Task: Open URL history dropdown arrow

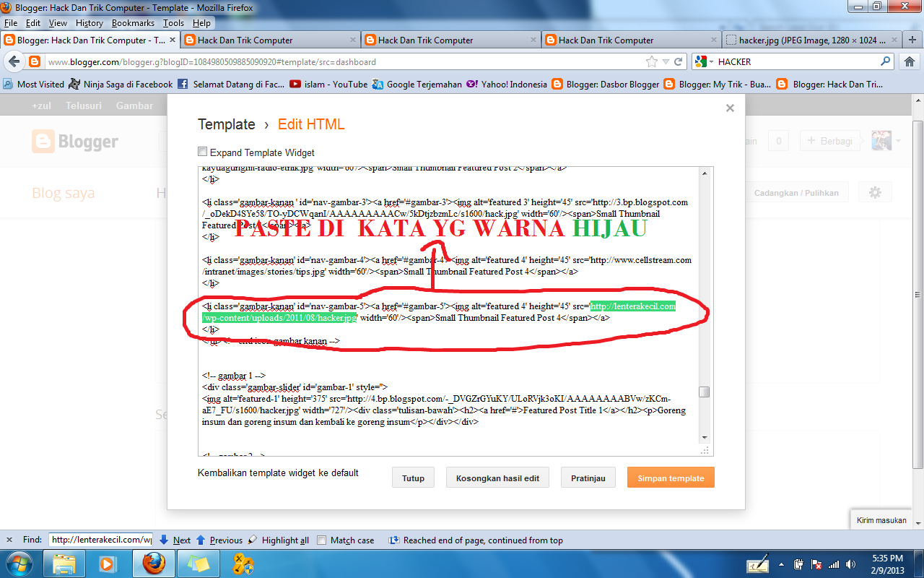Action: pos(666,62)
